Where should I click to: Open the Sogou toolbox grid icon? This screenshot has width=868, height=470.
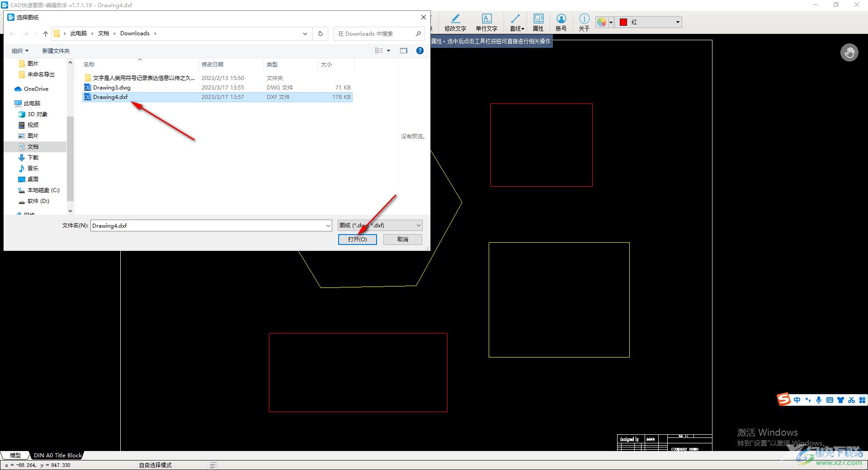click(x=862, y=400)
